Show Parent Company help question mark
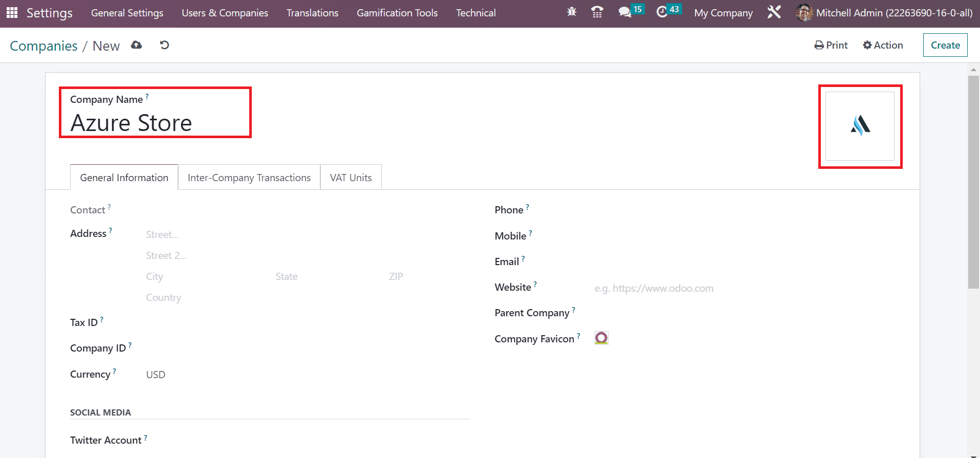Viewport: 980px width, 458px height. coord(574,310)
